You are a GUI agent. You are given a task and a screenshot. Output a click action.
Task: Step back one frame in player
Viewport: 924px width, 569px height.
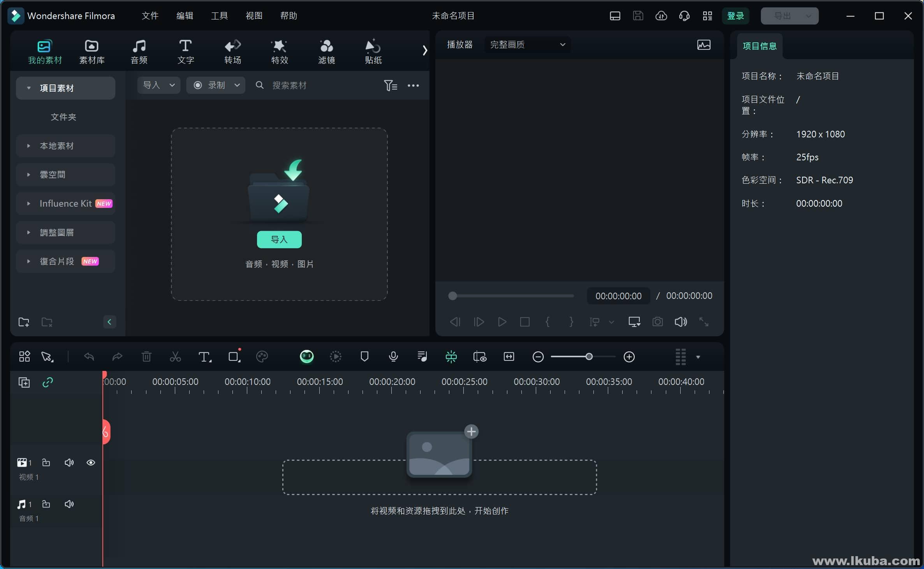point(455,322)
